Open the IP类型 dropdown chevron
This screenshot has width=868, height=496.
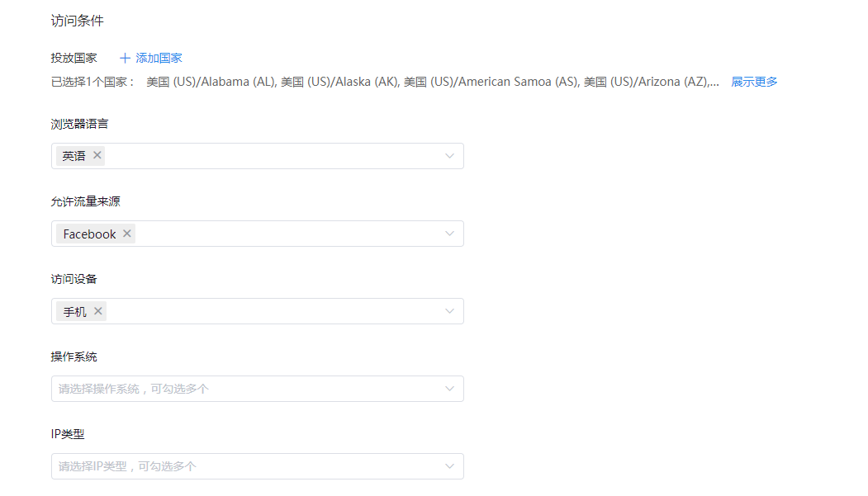[x=449, y=466]
